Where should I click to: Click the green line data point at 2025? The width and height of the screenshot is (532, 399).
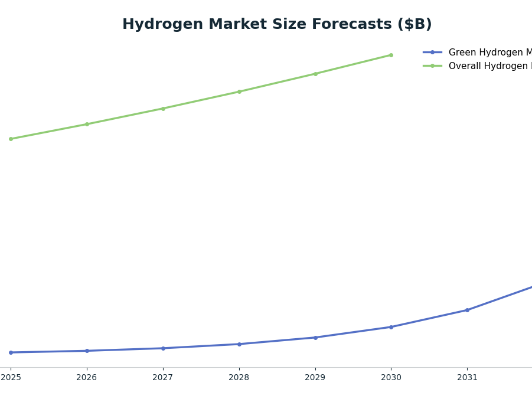pyautogui.click(x=11, y=139)
